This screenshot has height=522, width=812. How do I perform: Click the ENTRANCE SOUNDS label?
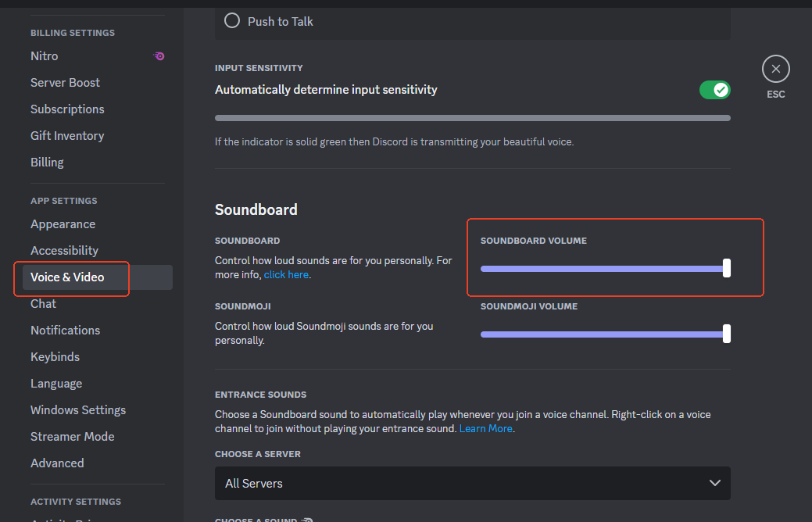click(x=260, y=395)
